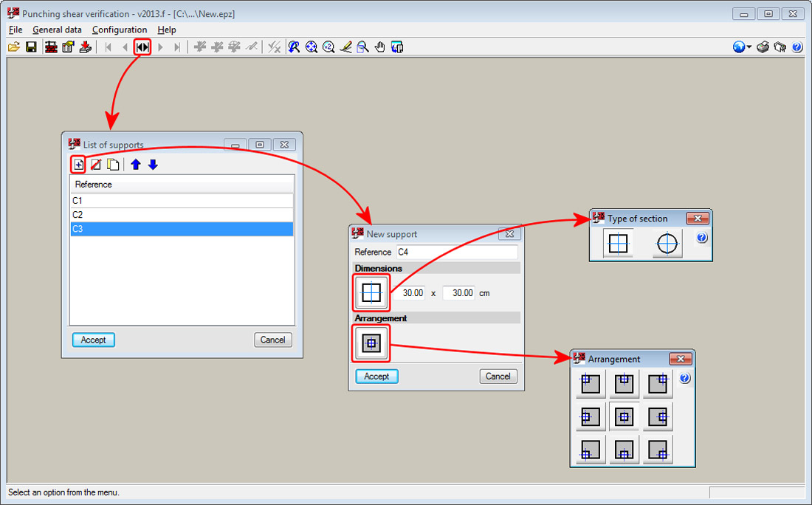812x505 pixels.
Task: Click the window-with-arrows toolbar icon after the hand
Action: pyautogui.click(x=397, y=47)
